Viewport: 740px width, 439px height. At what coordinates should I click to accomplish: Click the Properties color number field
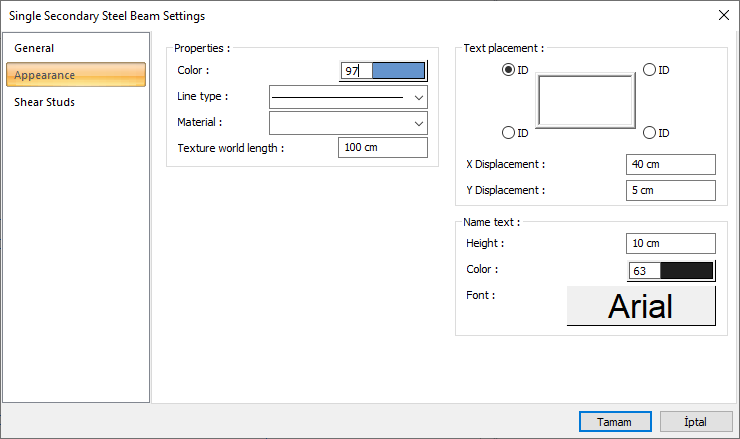pyautogui.click(x=355, y=71)
